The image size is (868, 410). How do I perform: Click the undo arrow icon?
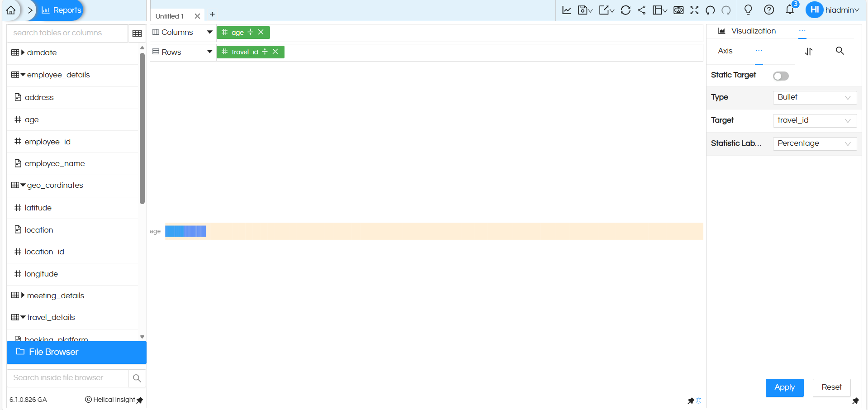(710, 10)
